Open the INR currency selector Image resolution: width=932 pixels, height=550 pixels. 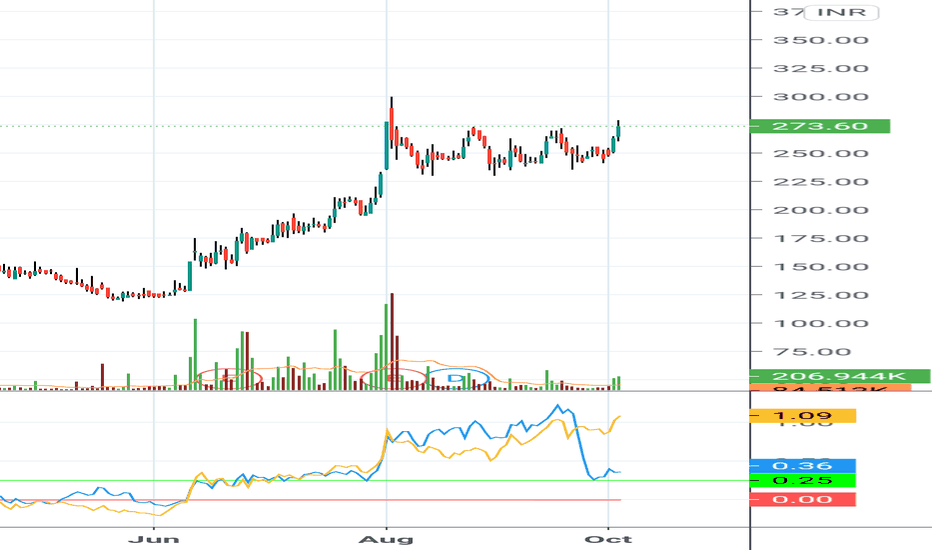841,12
